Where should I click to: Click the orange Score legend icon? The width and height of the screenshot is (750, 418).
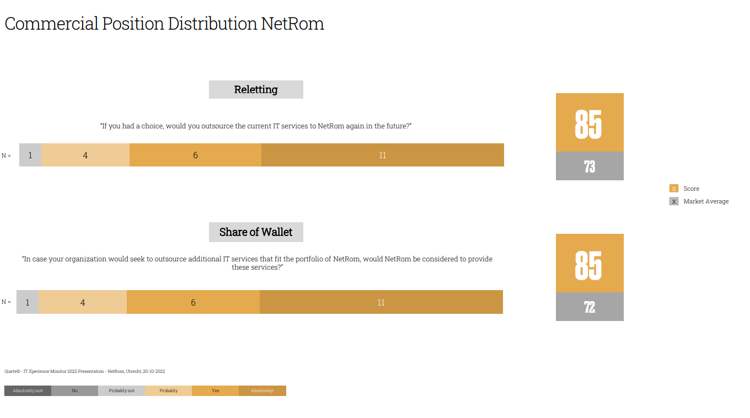[673, 188]
